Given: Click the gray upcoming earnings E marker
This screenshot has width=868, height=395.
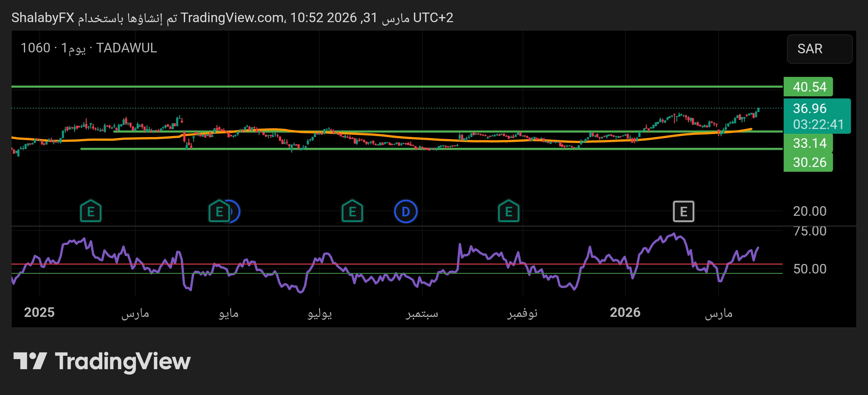Looking at the screenshot, I should (683, 212).
